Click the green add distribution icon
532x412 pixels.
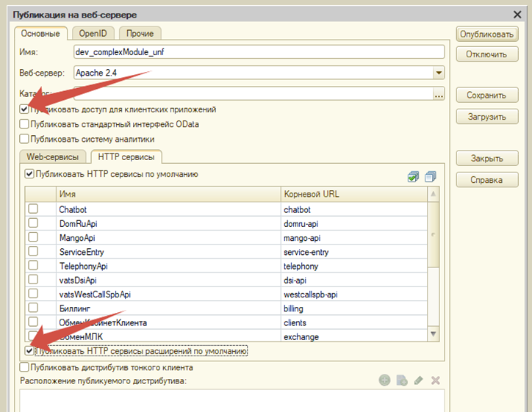coord(384,380)
